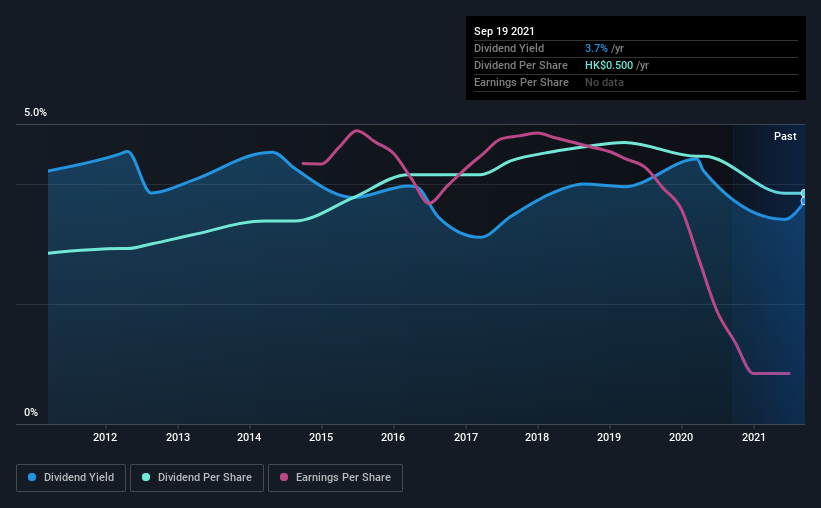Select the 2017 year label on axis
Screen dimensions: 821x508
[465, 437]
